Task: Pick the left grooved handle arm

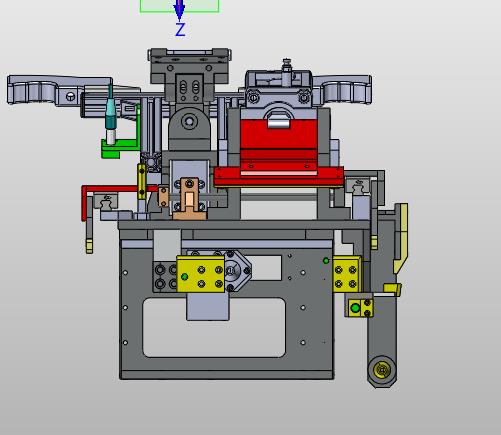Action: pyautogui.click(x=60, y=90)
